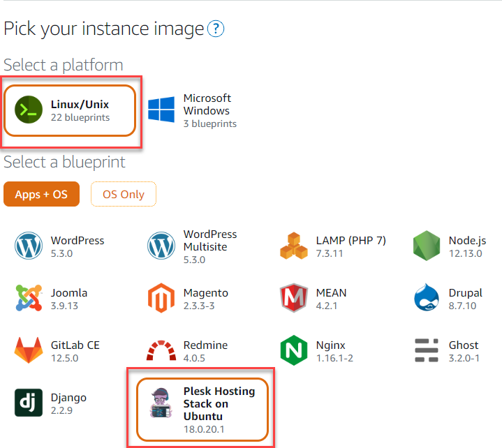The width and height of the screenshot is (502, 448).
Task: Pick the GitLab CE fox icon
Action: (x=29, y=350)
